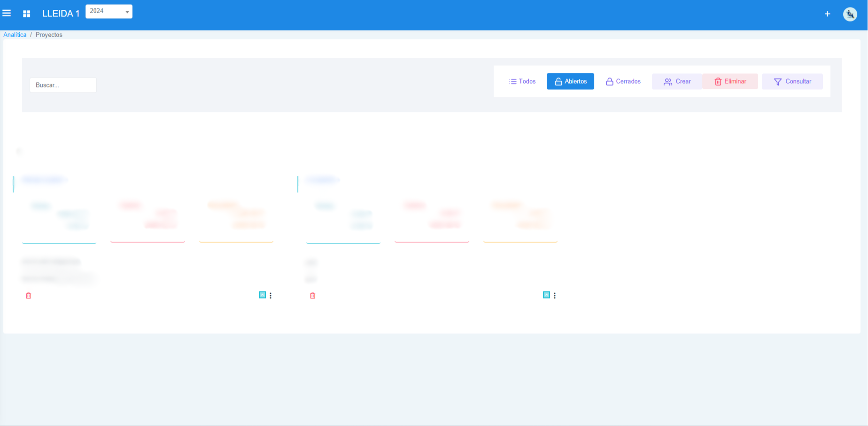Screen dimensions: 868x426
Task: Click the Proyectos breadcrumb item
Action: coord(49,35)
